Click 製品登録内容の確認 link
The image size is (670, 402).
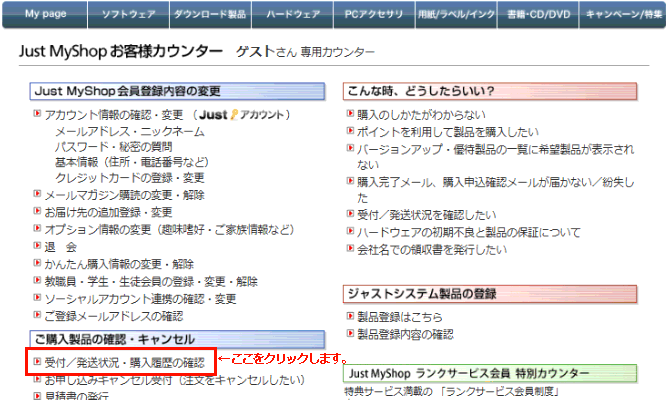[405, 335]
